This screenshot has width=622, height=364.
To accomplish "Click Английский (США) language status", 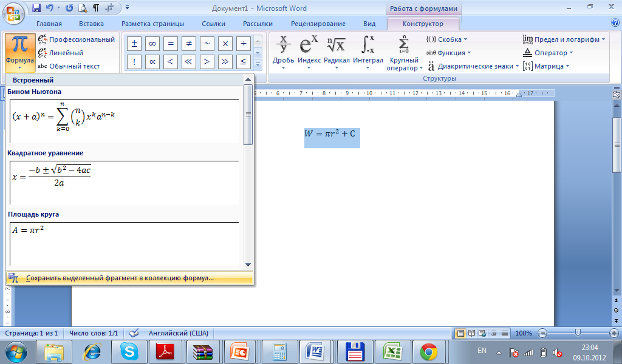I will coord(179,333).
